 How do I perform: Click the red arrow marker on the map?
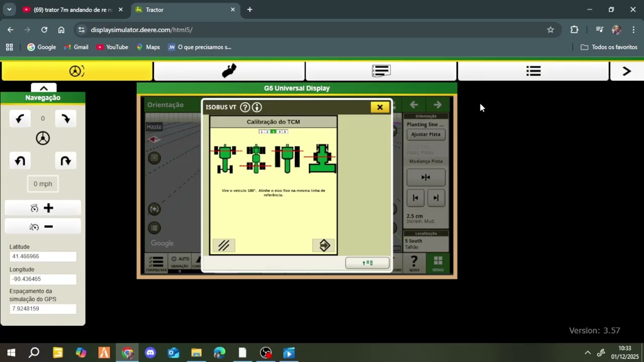click(154, 139)
